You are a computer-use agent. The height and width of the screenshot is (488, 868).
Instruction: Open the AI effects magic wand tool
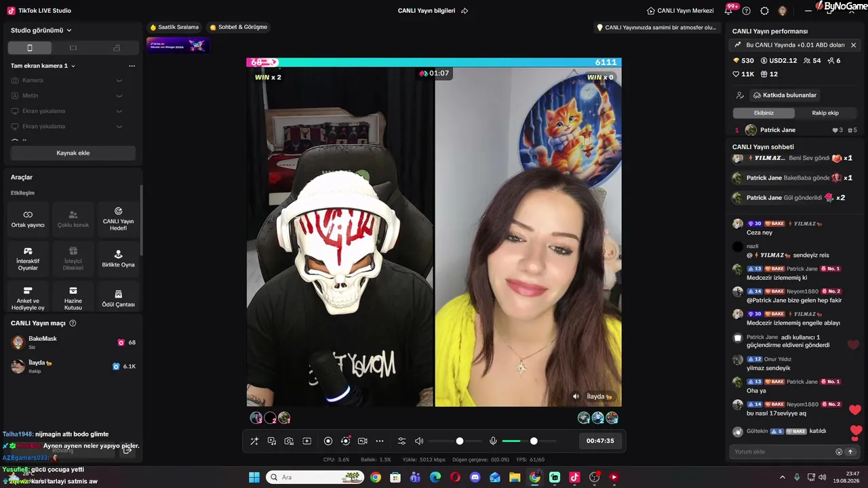[x=254, y=441]
